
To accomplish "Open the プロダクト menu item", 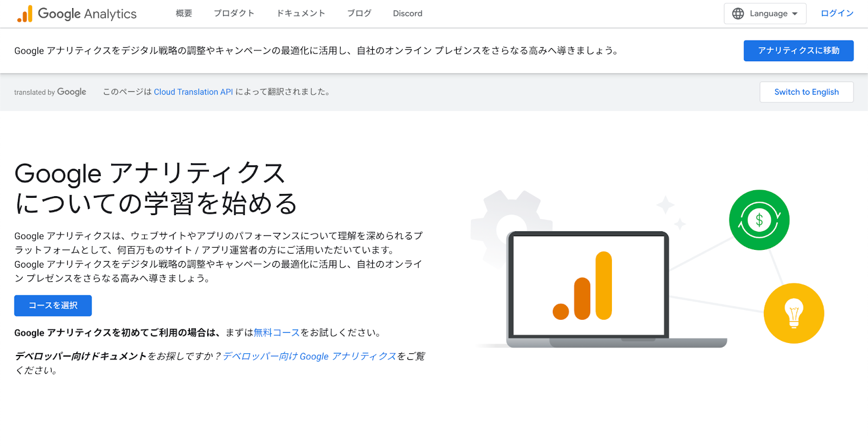I will [x=234, y=14].
